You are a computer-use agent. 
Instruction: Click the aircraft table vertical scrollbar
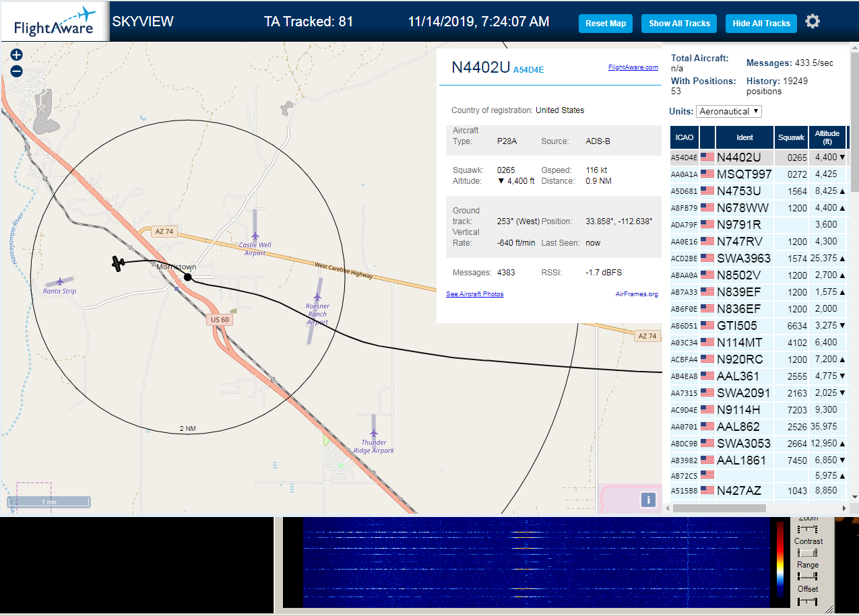pos(854,121)
